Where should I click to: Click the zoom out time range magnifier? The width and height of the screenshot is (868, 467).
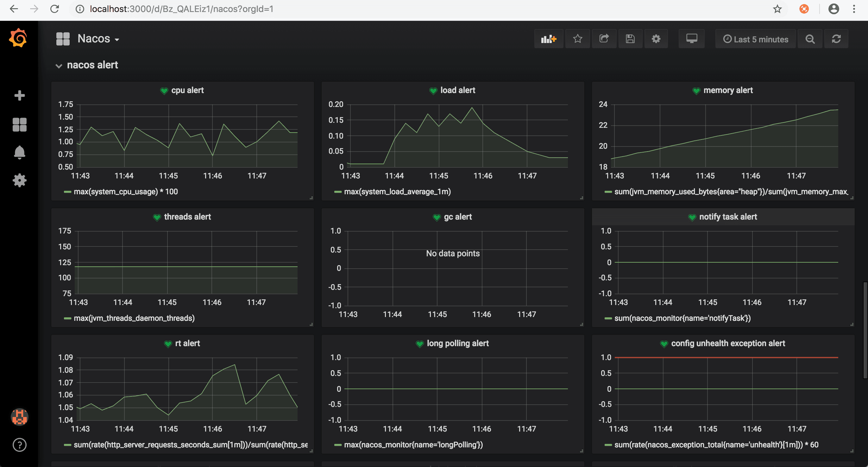coord(810,39)
